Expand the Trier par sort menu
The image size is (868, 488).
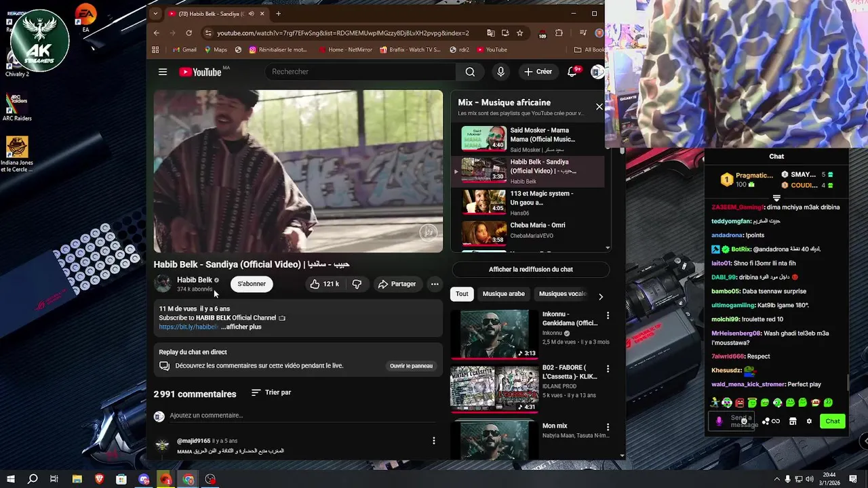tap(271, 392)
